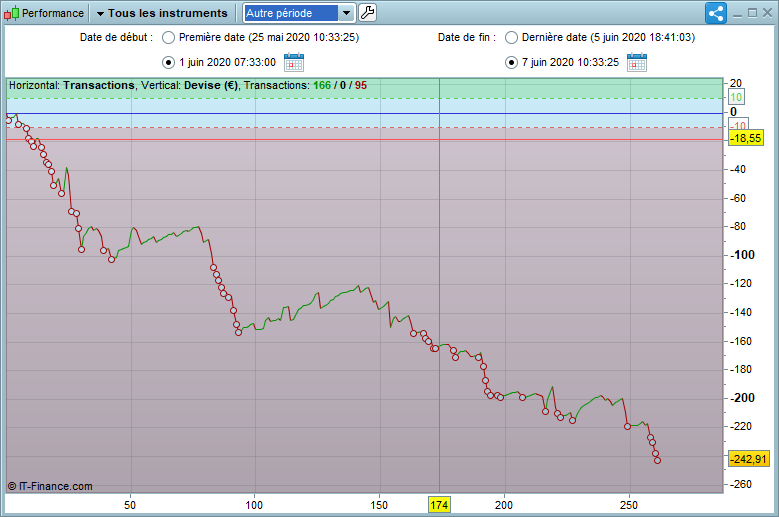Screen dimensions: 779x517
Task: Click the Performance candlestick icon
Action: (11, 13)
